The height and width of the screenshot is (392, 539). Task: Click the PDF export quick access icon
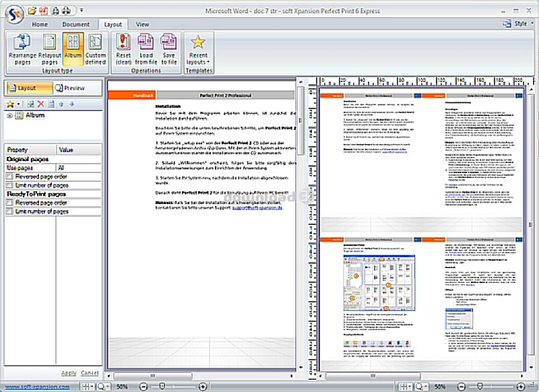(x=43, y=11)
